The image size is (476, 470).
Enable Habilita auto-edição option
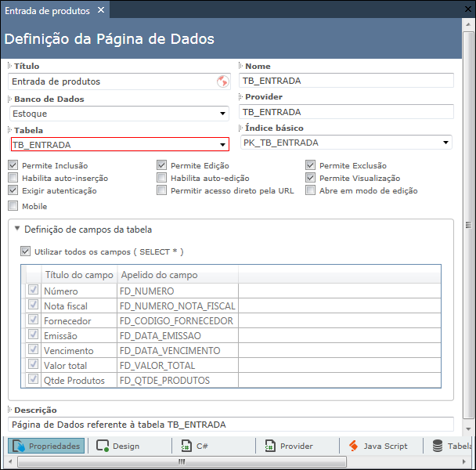pyautogui.click(x=162, y=178)
